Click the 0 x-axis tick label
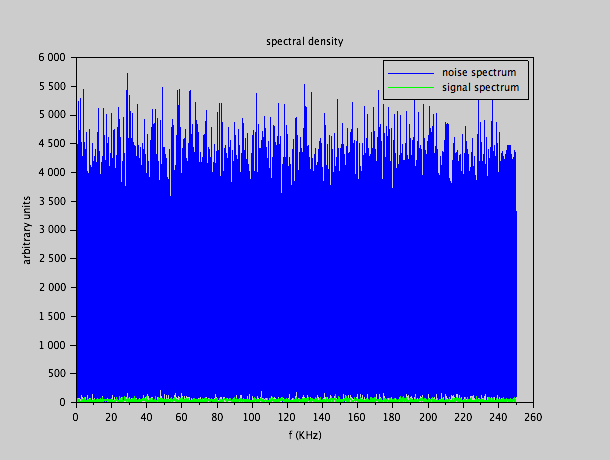This screenshot has height=460, width=610. coord(76,416)
